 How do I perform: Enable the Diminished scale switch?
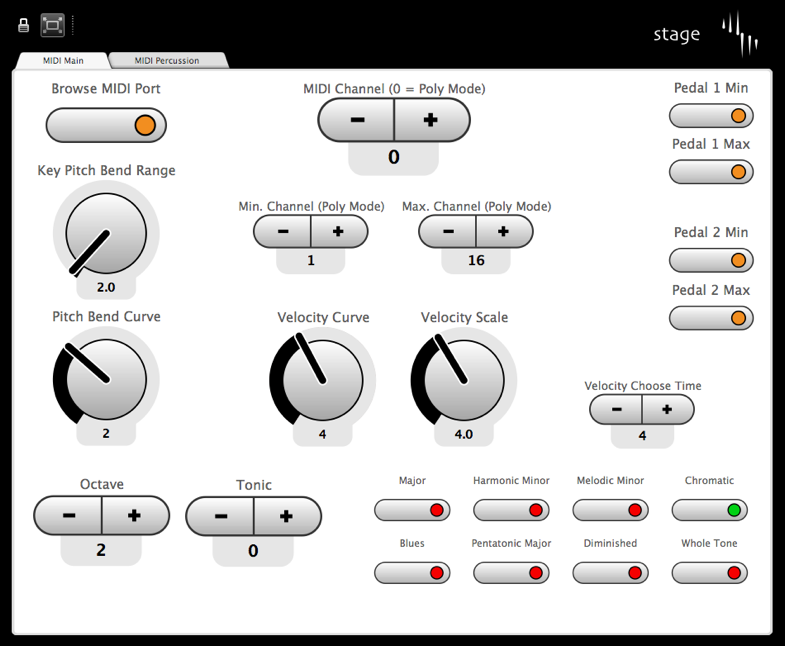click(x=610, y=573)
